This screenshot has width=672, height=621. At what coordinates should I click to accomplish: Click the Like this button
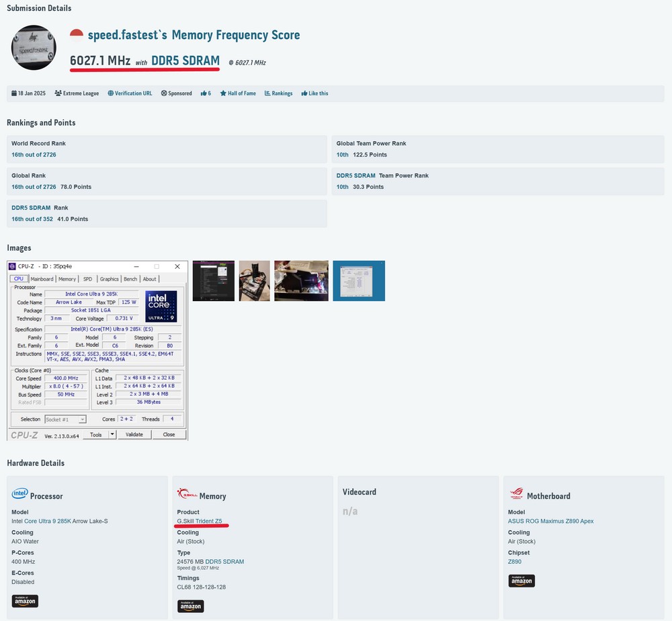pos(318,93)
